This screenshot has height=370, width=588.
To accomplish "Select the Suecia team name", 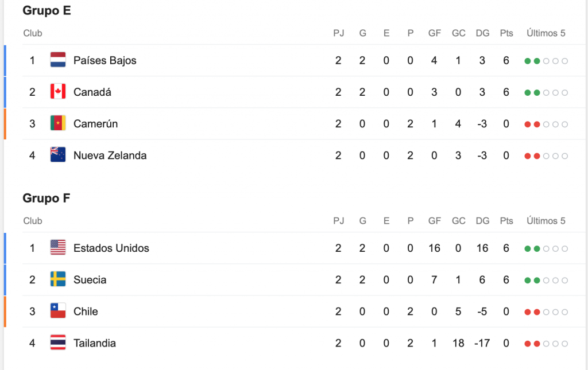I will [x=90, y=279].
